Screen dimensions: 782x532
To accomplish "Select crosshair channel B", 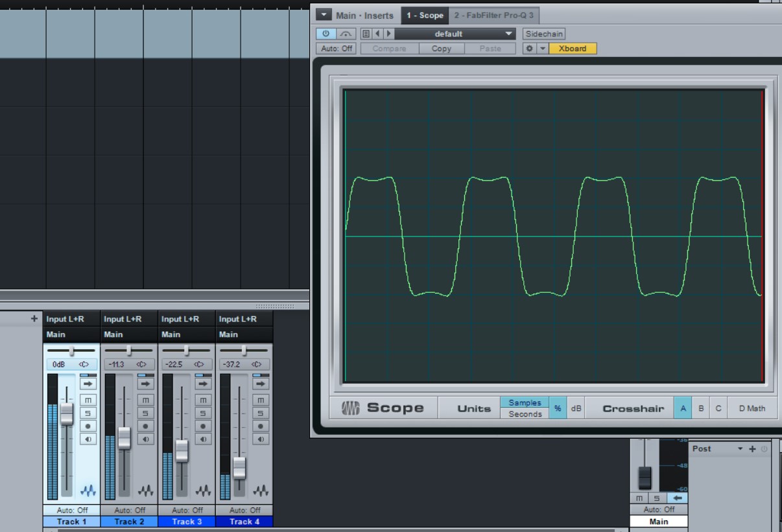I will click(701, 408).
